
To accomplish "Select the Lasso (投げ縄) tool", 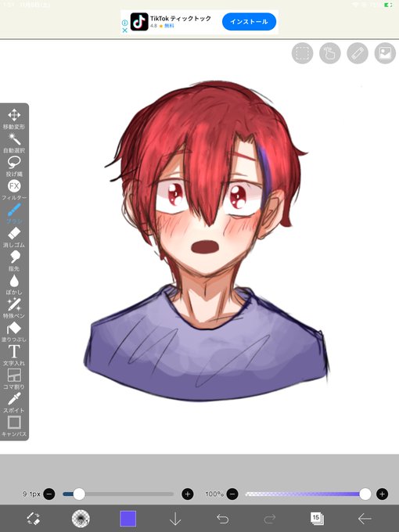I will (x=14, y=166).
